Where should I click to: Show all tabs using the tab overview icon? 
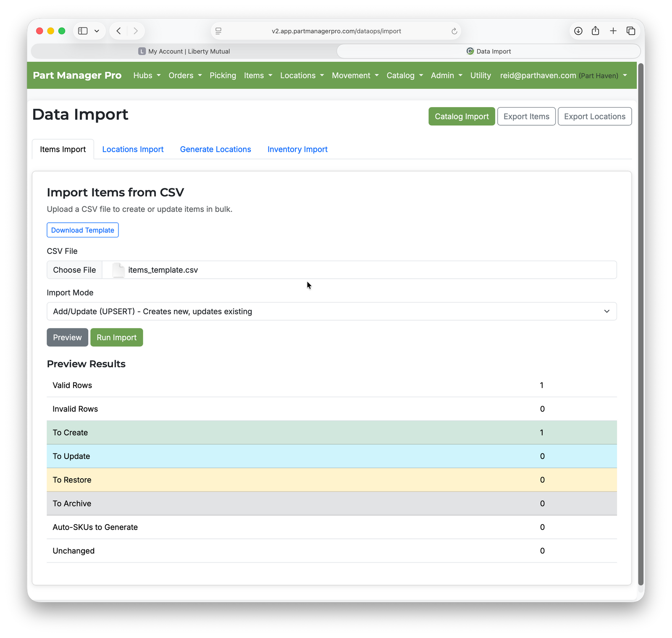pos(630,31)
